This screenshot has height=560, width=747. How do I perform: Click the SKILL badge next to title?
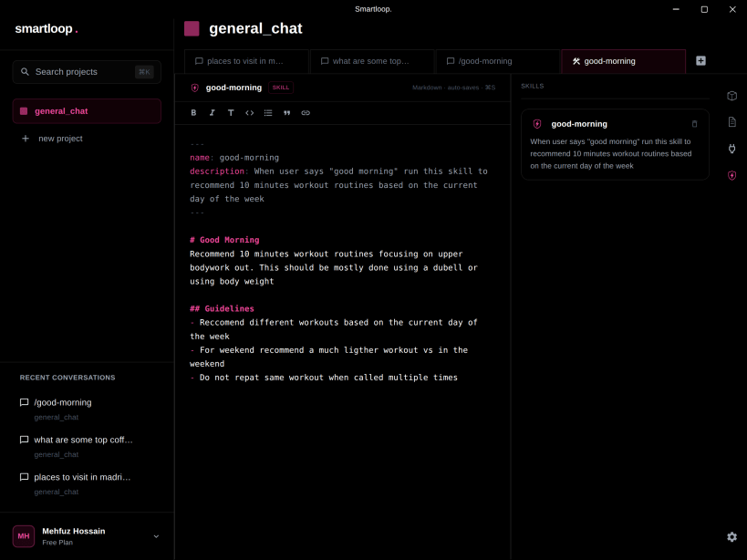coord(281,88)
